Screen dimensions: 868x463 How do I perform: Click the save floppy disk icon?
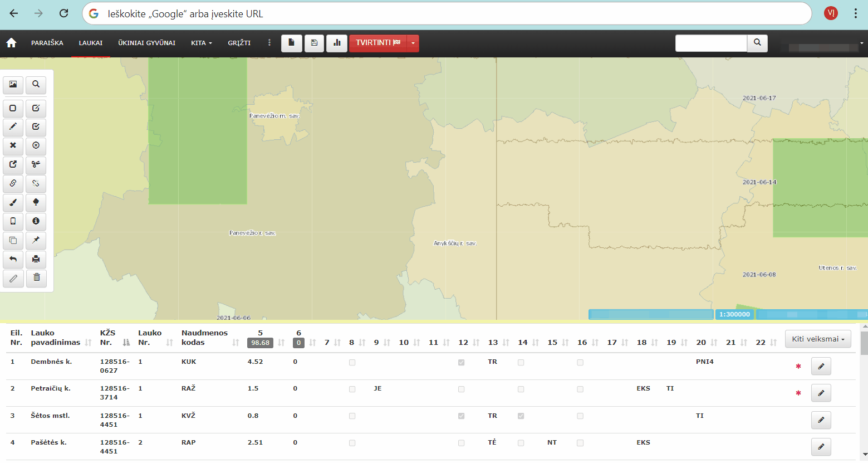pyautogui.click(x=314, y=43)
